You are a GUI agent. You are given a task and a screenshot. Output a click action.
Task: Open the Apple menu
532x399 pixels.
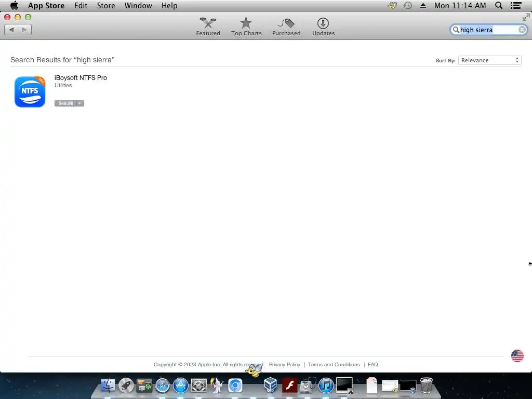14,5
